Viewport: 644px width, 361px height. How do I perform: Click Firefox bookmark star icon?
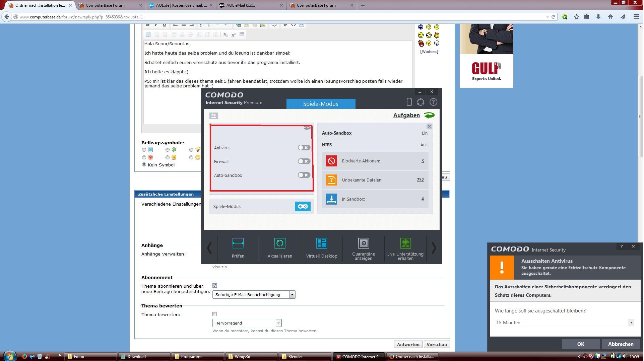point(577,17)
